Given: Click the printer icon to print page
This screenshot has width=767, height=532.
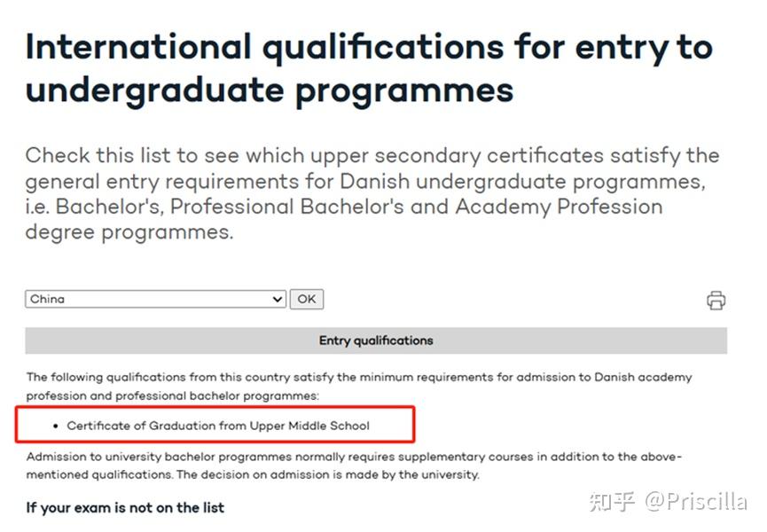Looking at the screenshot, I should pyautogui.click(x=716, y=301).
